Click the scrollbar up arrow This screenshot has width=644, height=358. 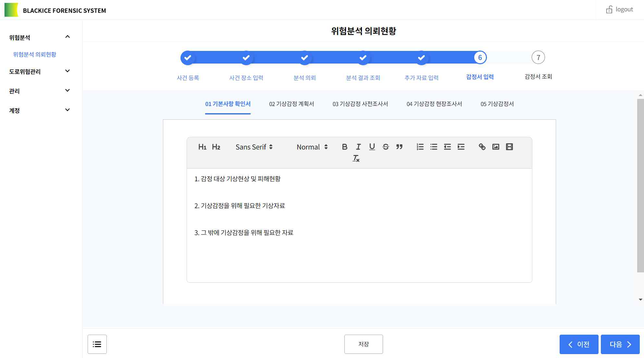[640, 95]
